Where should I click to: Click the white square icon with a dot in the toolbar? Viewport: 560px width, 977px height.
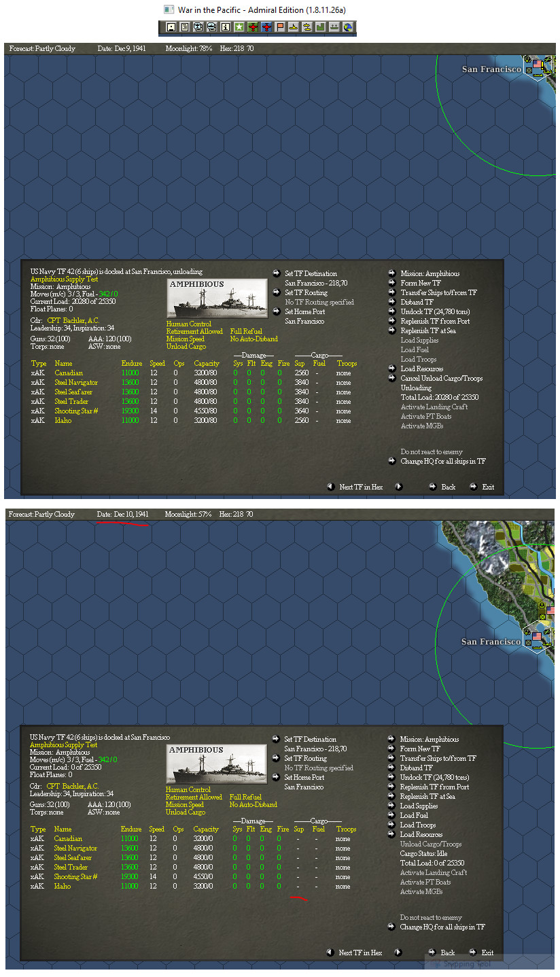[171, 27]
